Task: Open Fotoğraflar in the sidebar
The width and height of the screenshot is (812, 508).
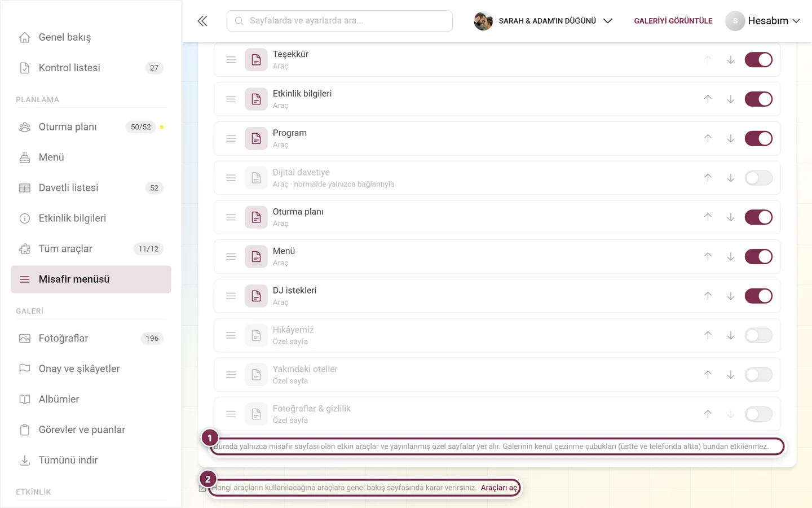Action: 91,339
